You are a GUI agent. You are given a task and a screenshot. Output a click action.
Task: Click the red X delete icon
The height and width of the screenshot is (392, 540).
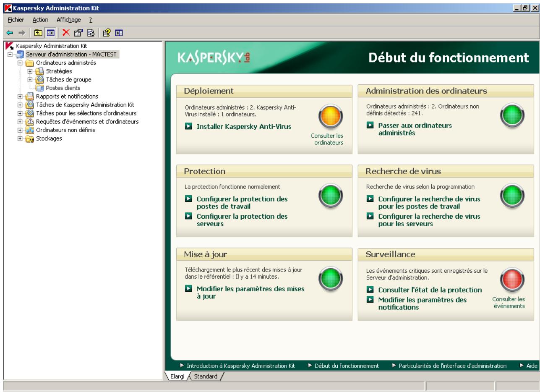click(66, 33)
